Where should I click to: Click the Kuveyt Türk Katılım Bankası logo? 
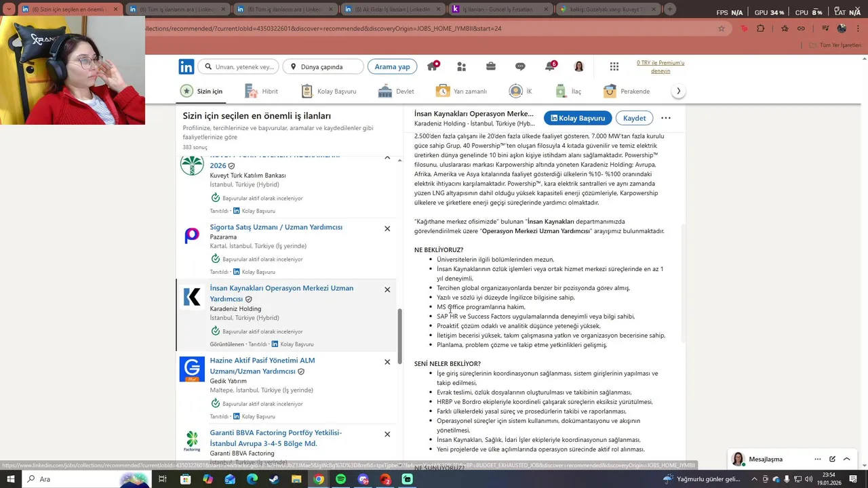[192, 165]
